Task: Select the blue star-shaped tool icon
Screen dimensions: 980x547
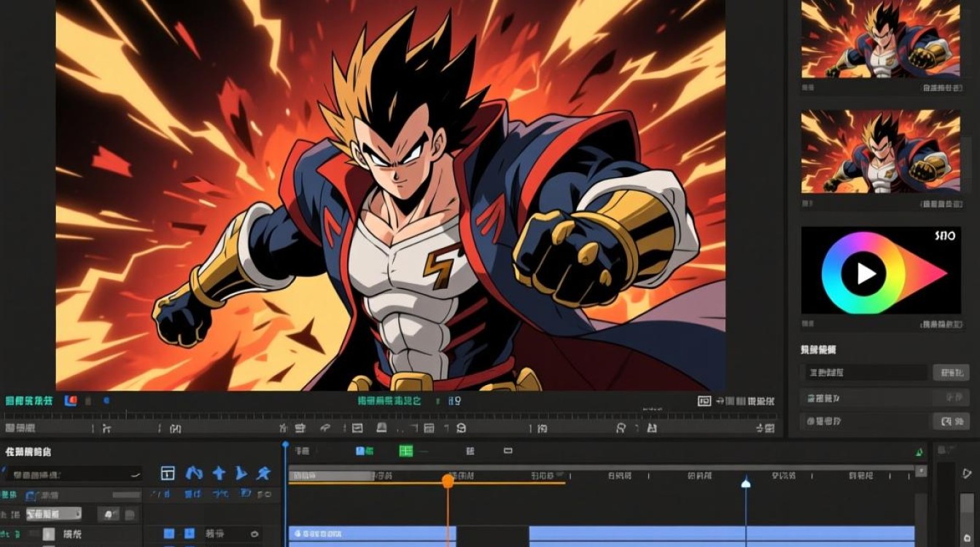Action: coord(263,473)
